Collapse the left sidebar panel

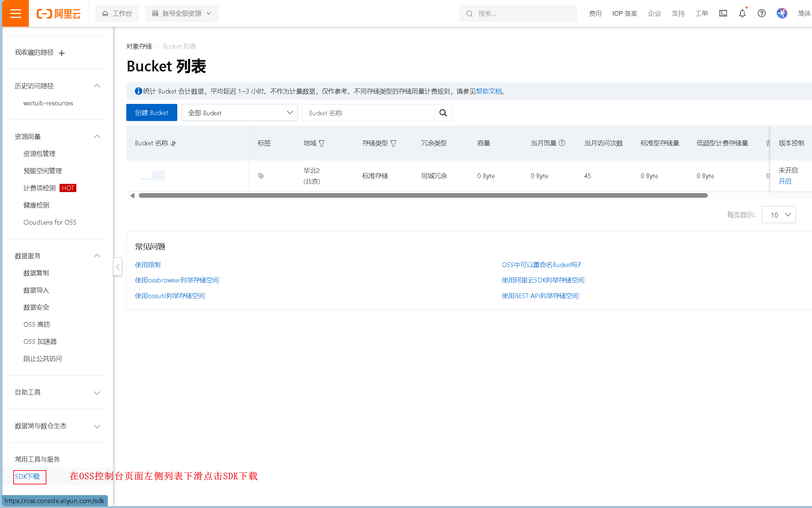pos(118,267)
